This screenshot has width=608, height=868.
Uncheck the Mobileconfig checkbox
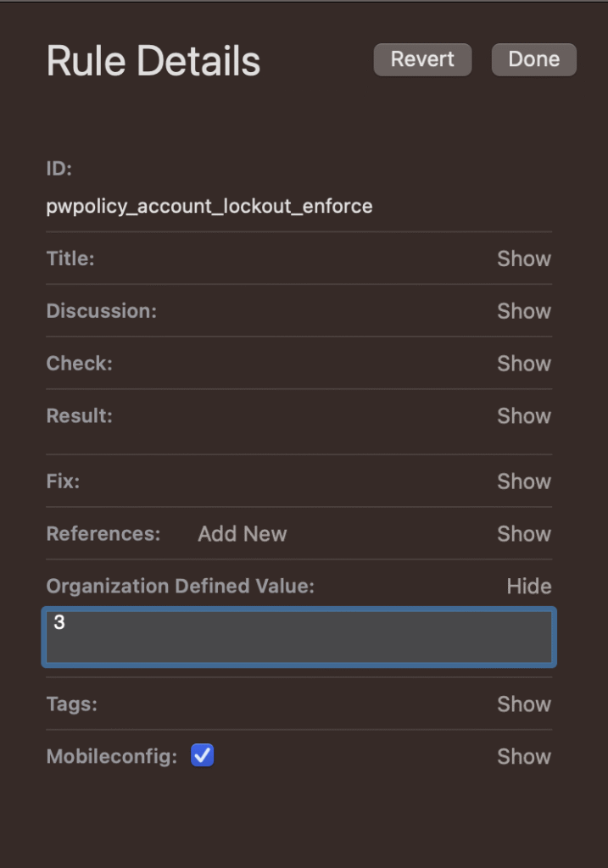pyautogui.click(x=202, y=755)
